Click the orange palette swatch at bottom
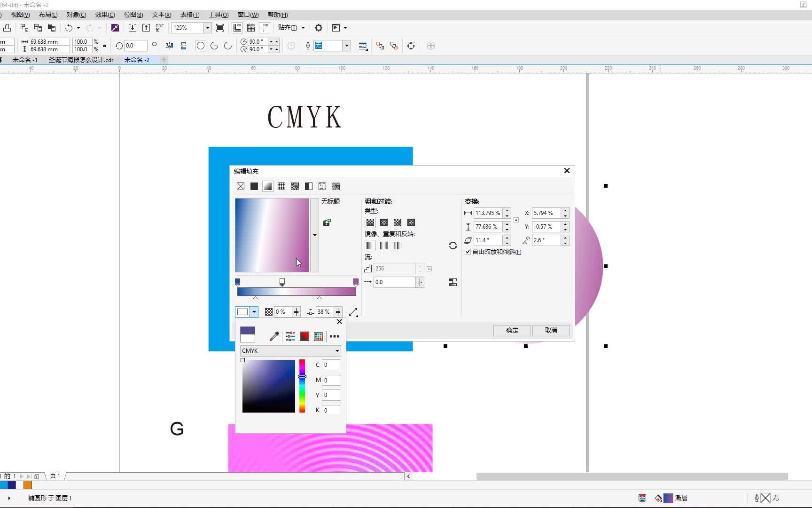This screenshot has width=812, height=508. click(28, 485)
